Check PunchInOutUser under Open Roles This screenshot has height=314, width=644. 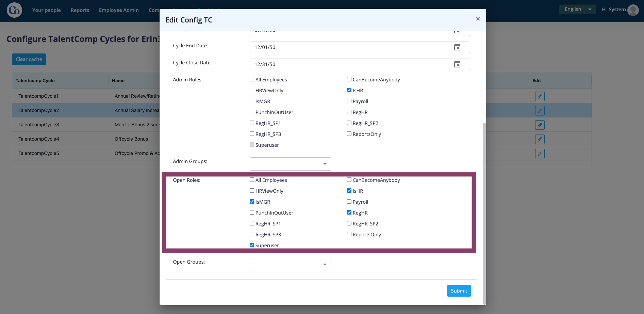(252, 213)
